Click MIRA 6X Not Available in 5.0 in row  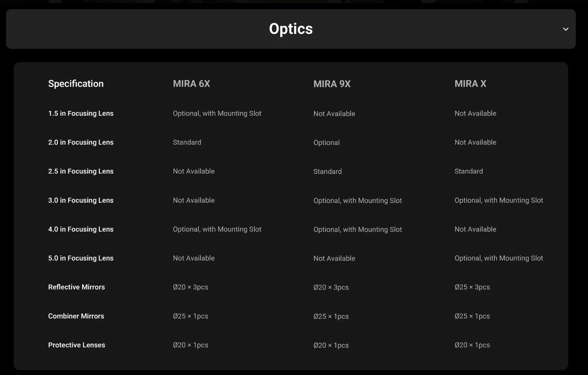(x=194, y=258)
